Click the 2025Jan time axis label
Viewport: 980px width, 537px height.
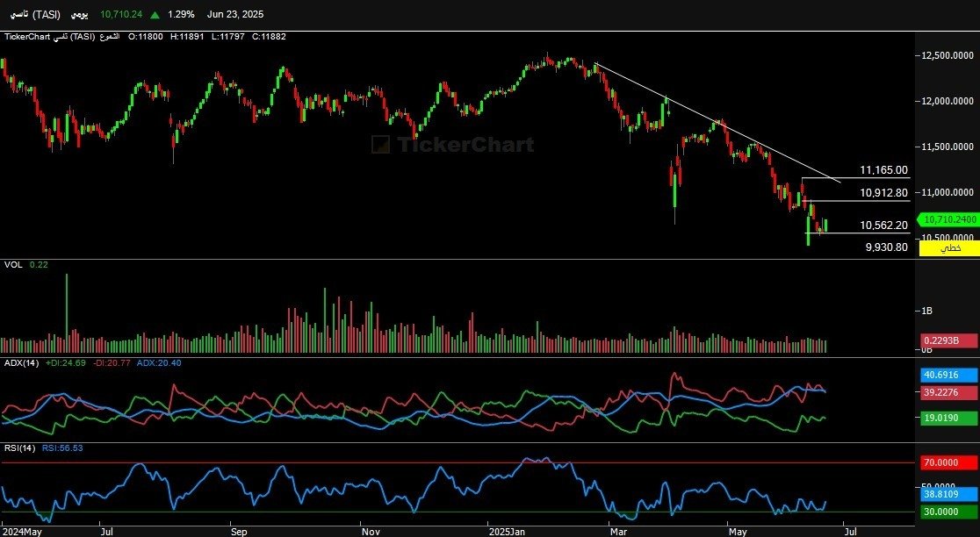pyautogui.click(x=507, y=532)
